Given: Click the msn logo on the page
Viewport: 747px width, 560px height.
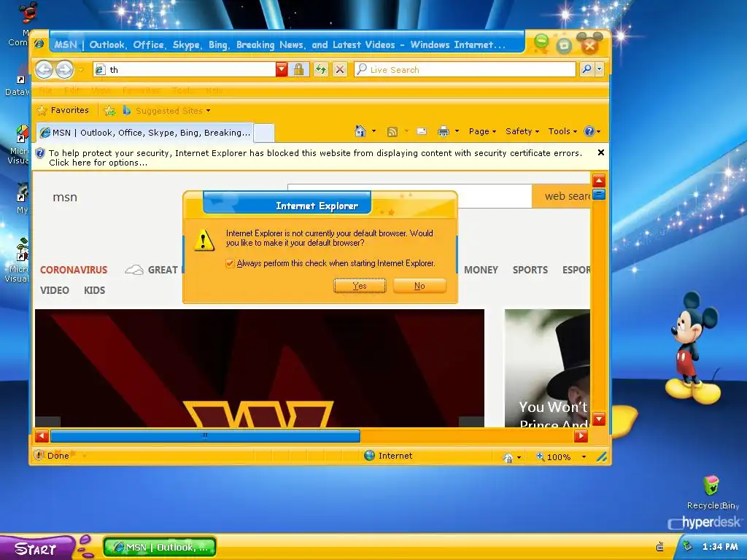Looking at the screenshot, I should coord(65,197).
